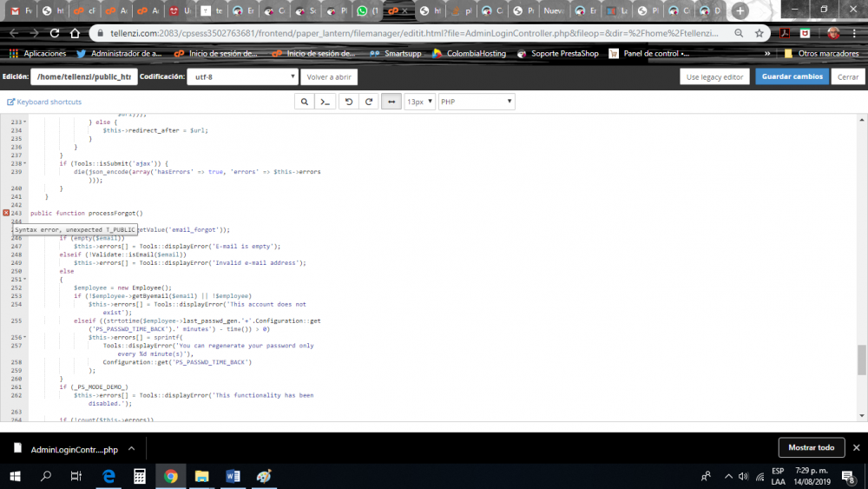The height and width of the screenshot is (489, 868).
Task: Click Use legacy editor button
Action: pos(714,77)
